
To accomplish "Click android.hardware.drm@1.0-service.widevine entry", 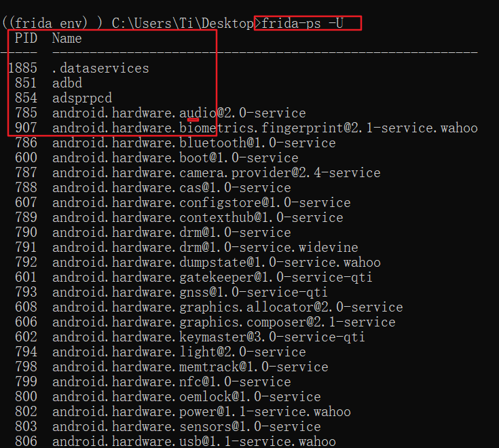I will tap(205, 248).
